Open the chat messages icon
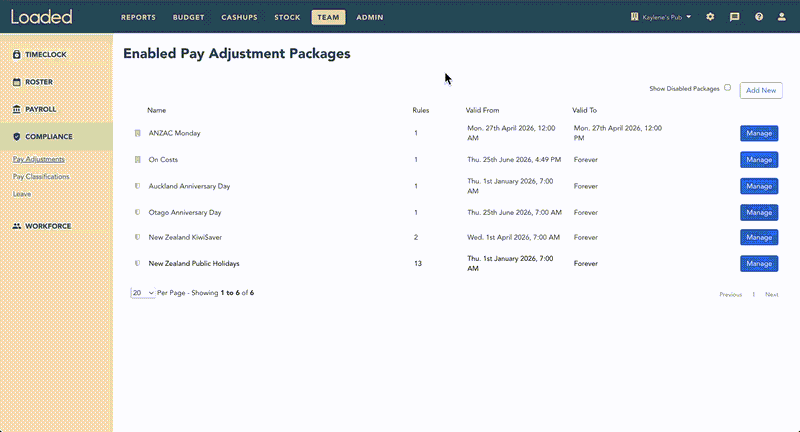The image size is (800, 432). tap(735, 17)
